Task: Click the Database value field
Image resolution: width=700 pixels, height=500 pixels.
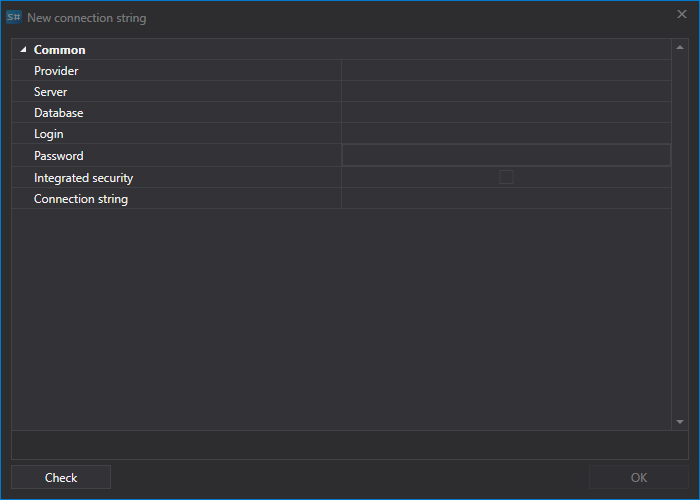Action: (x=506, y=112)
